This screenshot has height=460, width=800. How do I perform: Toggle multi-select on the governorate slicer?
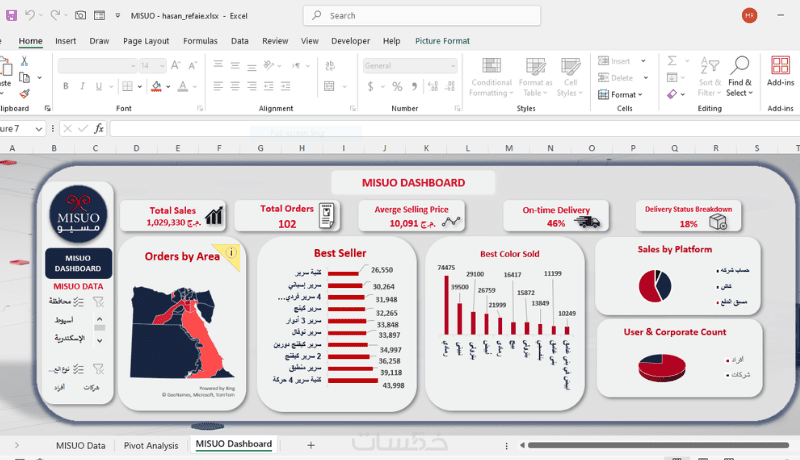click(x=78, y=302)
